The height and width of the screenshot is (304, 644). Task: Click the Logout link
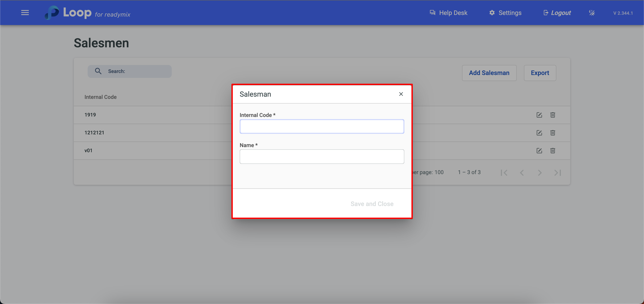click(557, 13)
